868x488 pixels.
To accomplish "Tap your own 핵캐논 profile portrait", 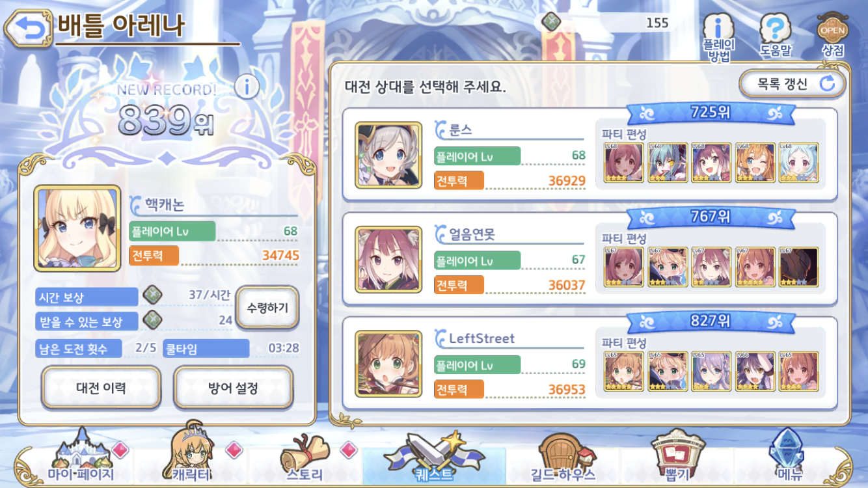I will click(77, 228).
